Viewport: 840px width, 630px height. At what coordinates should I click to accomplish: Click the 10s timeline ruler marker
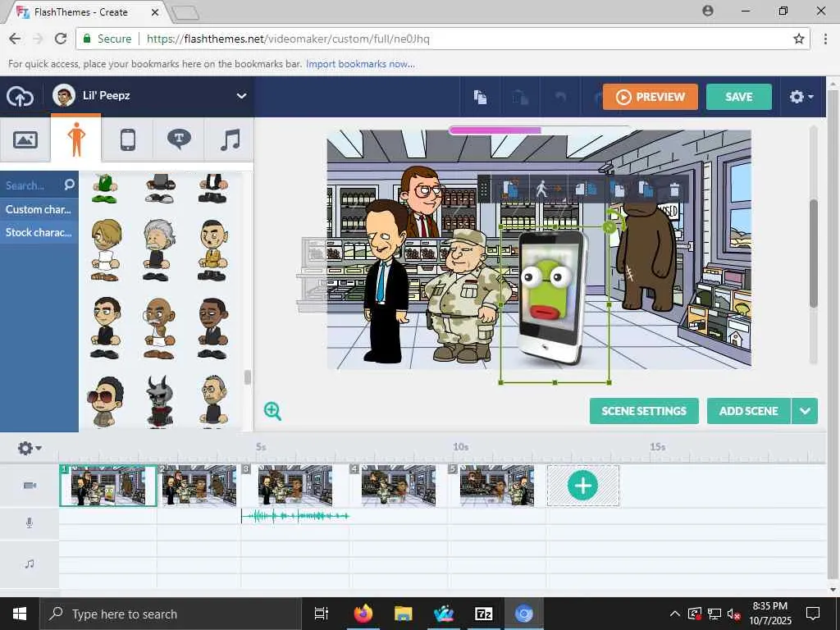coord(461,447)
